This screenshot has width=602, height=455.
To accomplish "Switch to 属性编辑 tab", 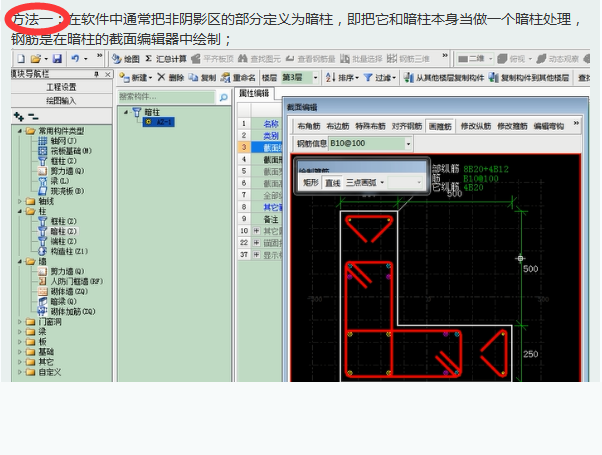I will tap(254, 93).
